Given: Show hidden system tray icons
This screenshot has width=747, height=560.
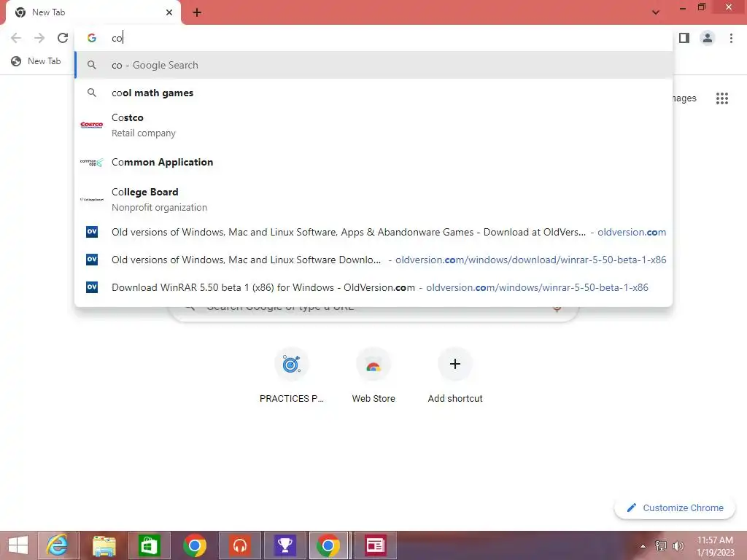Looking at the screenshot, I should [643, 546].
